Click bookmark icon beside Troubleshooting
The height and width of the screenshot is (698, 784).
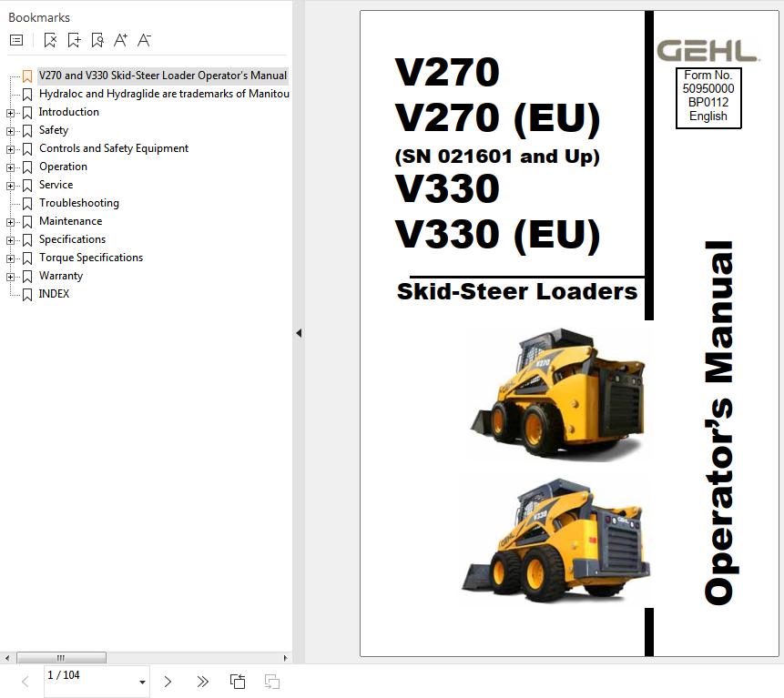point(27,203)
